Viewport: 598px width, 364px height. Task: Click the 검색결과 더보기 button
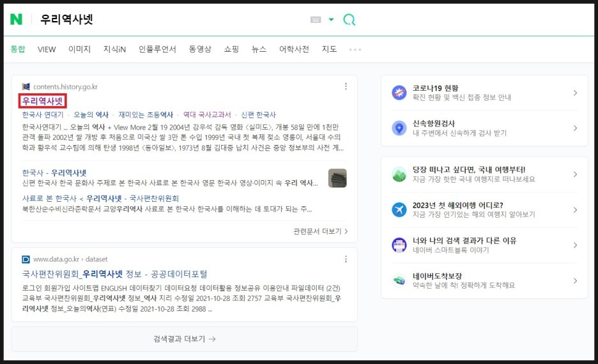185,339
